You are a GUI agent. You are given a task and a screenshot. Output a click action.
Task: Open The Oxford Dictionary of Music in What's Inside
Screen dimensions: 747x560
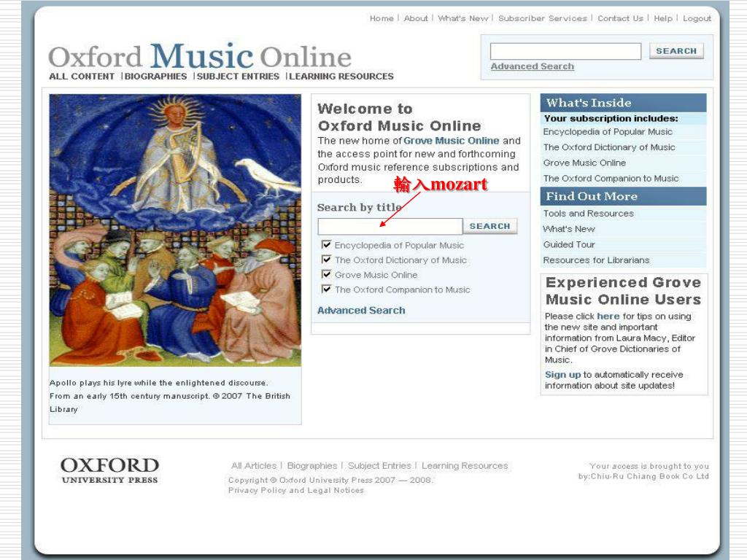(x=609, y=147)
